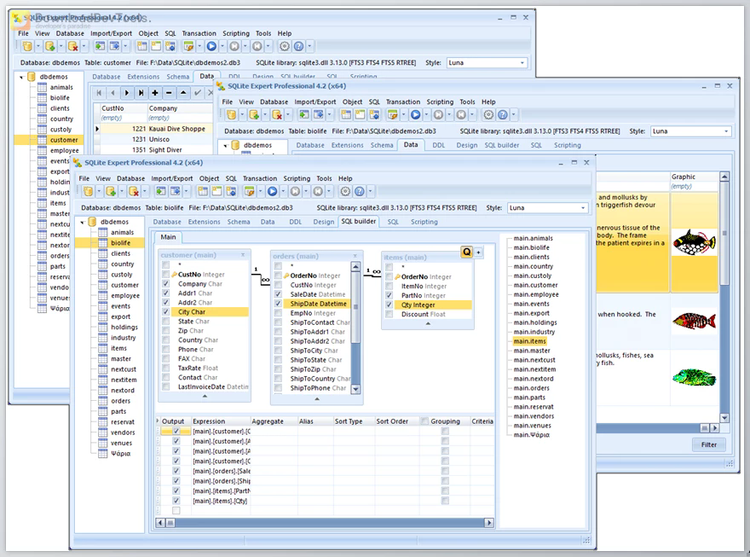Screen dimensions: 750x557
Task: Select vendors table in front window tree
Action: pos(122,432)
